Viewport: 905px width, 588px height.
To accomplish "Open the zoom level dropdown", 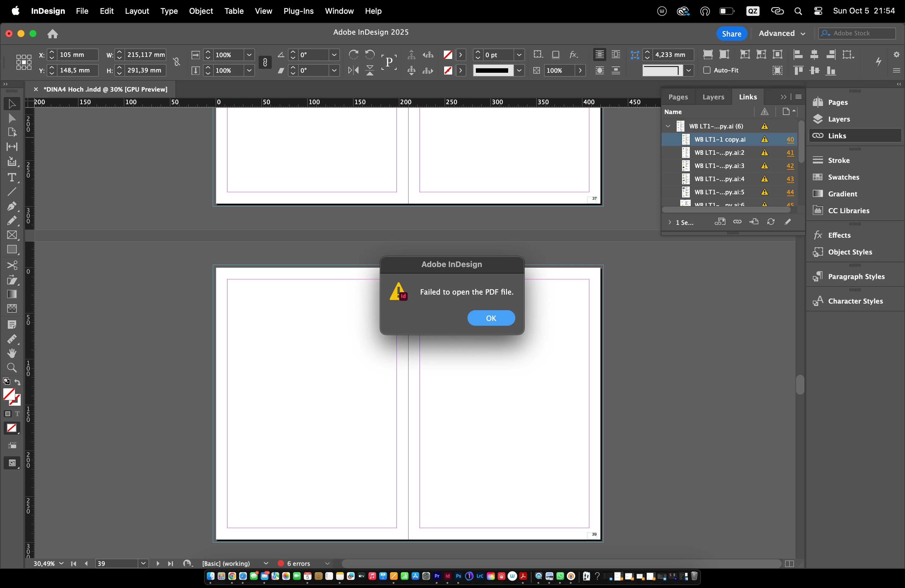I will 61,564.
